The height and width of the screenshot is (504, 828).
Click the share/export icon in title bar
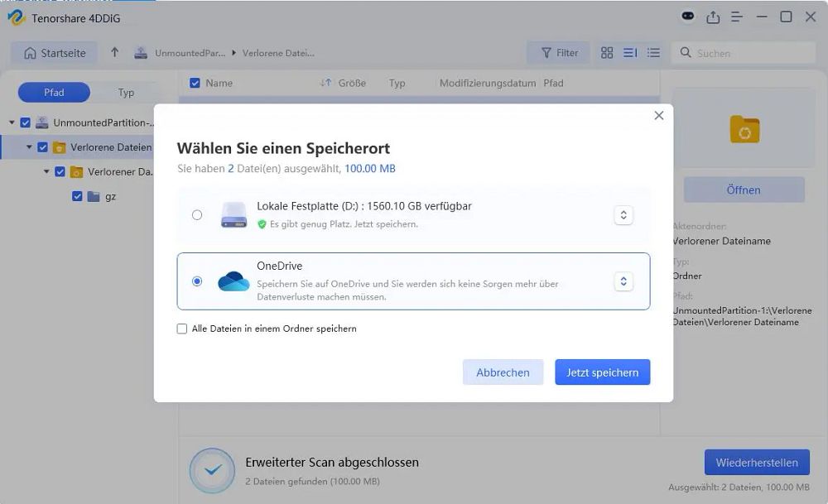(x=713, y=17)
